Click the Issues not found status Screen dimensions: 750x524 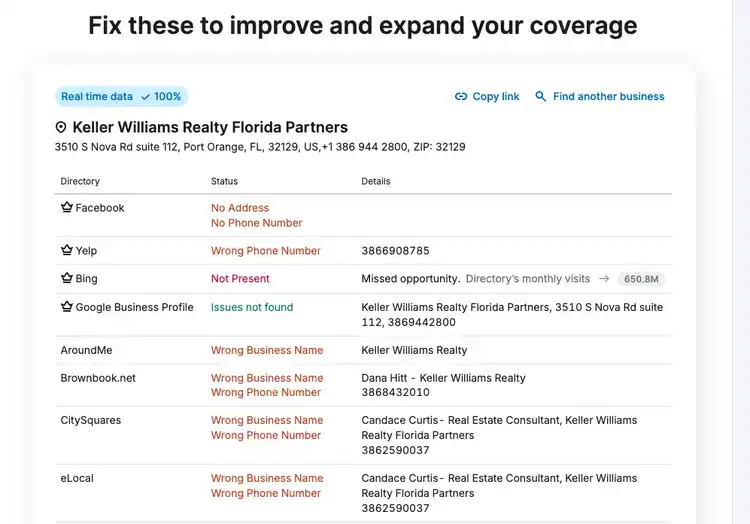click(252, 307)
